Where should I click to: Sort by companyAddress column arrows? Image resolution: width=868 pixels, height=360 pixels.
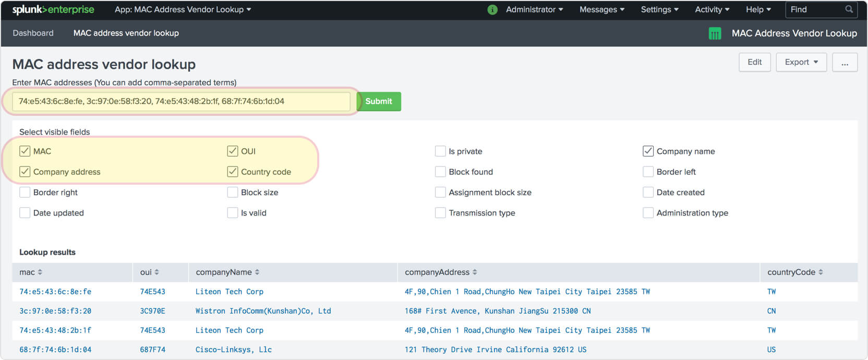pos(475,272)
